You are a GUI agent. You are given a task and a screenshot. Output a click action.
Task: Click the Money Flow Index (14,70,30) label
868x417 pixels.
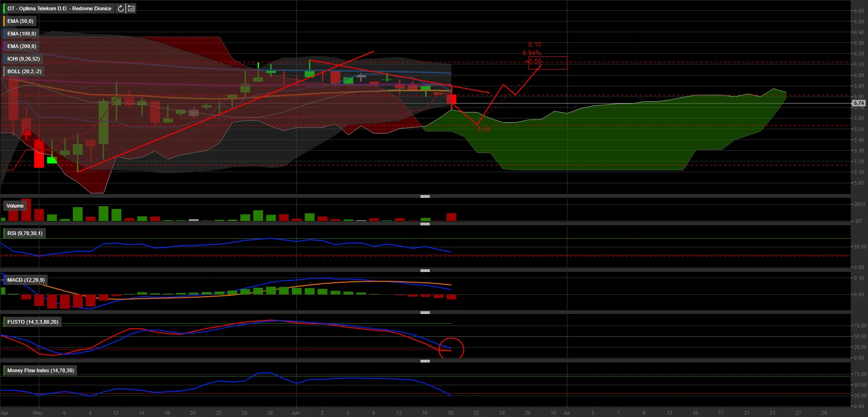(x=41, y=370)
